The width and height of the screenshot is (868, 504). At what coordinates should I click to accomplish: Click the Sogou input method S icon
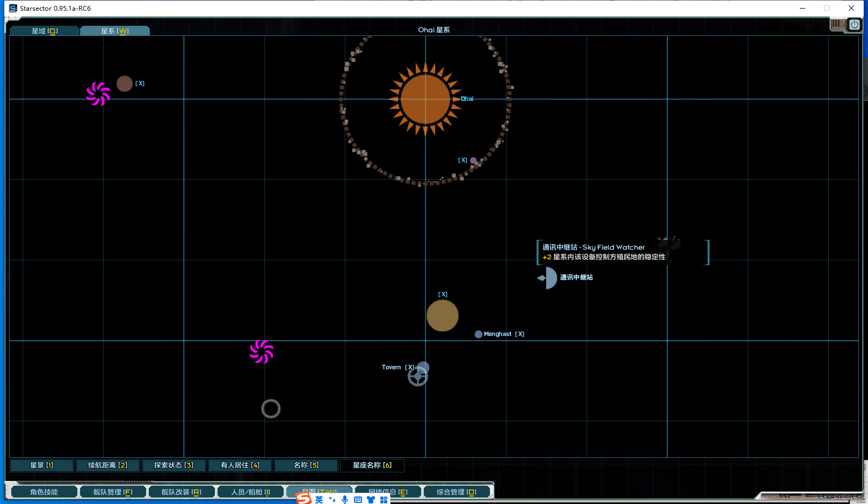coord(304,499)
